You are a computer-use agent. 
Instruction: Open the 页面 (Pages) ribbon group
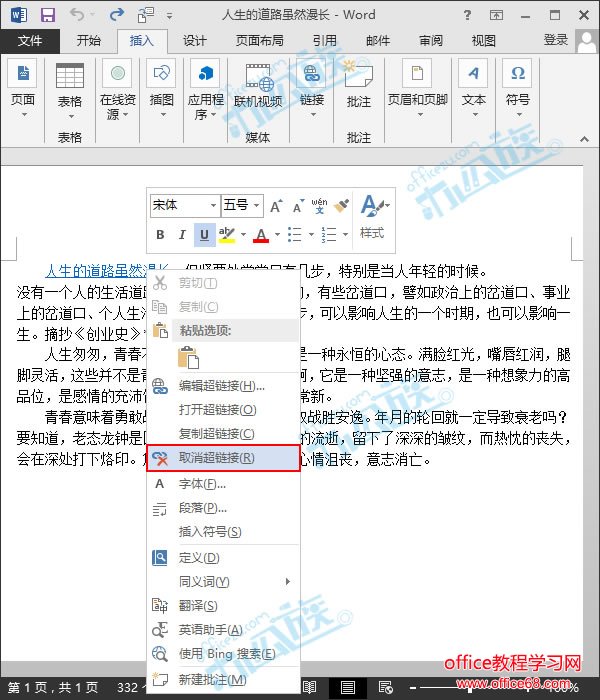(23, 89)
